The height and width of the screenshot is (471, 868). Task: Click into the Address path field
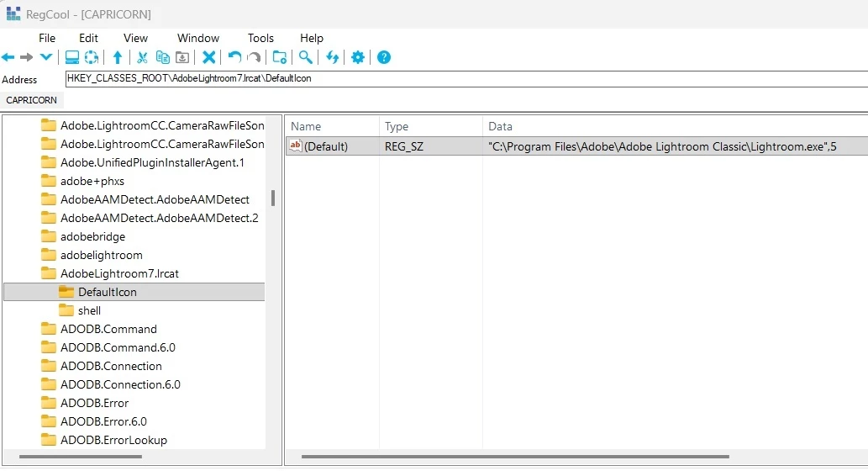pyautogui.click(x=466, y=79)
